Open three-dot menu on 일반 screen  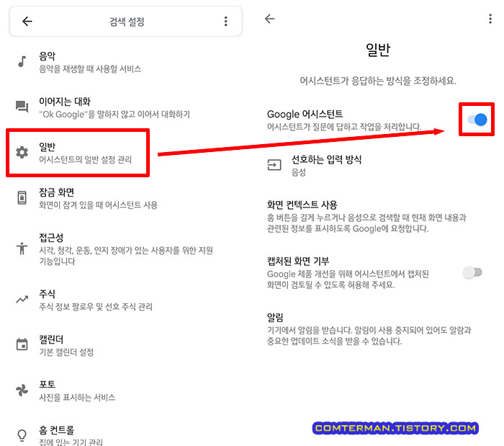(x=490, y=19)
